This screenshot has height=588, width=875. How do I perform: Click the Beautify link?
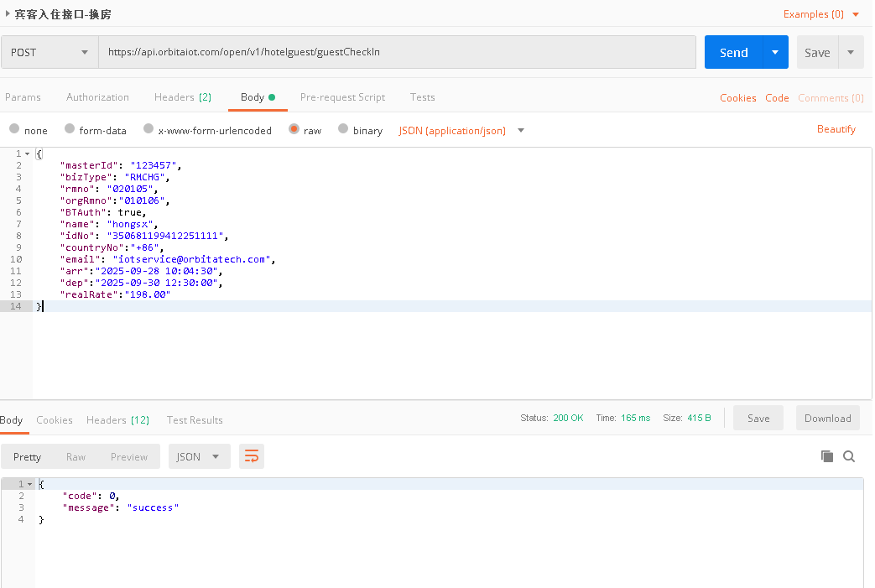click(836, 129)
